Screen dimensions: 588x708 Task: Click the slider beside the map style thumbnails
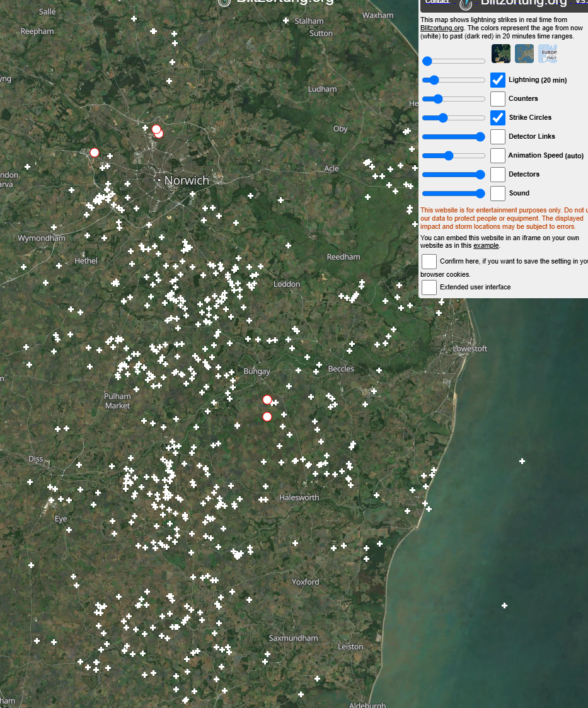click(x=454, y=61)
